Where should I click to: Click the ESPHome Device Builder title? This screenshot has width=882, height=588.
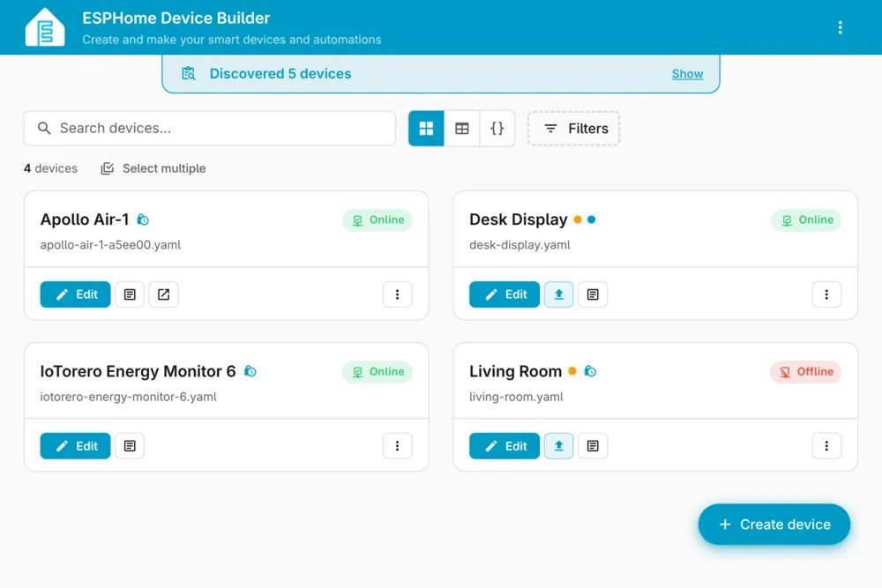coord(176,18)
